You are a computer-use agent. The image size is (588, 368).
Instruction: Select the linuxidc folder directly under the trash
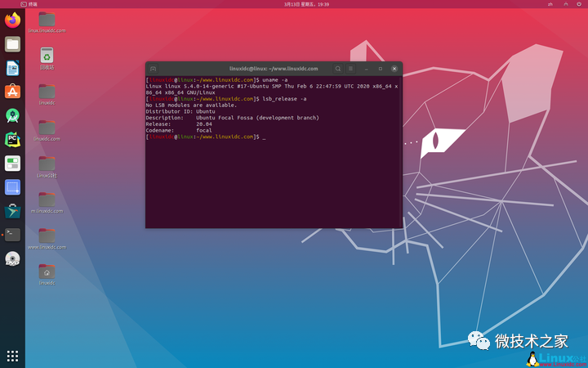click(47, 95)
